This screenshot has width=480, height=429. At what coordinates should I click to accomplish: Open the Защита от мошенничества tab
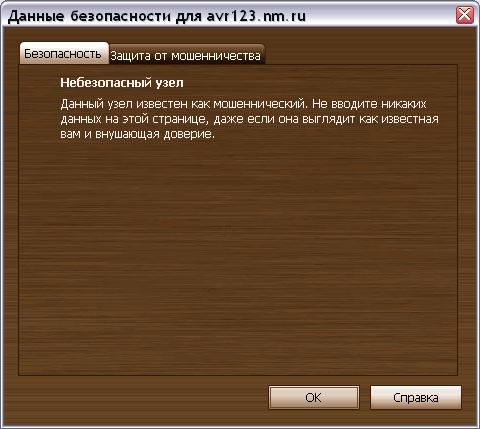pos(186,55)
